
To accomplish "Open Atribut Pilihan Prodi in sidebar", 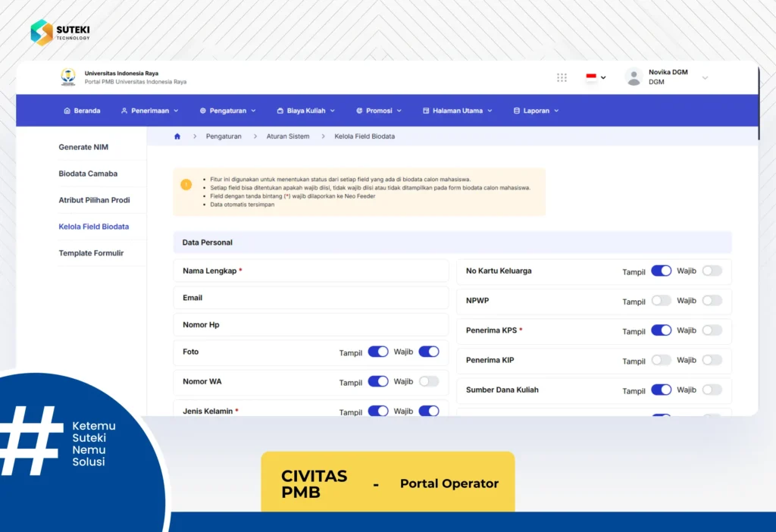I will 94,200.
